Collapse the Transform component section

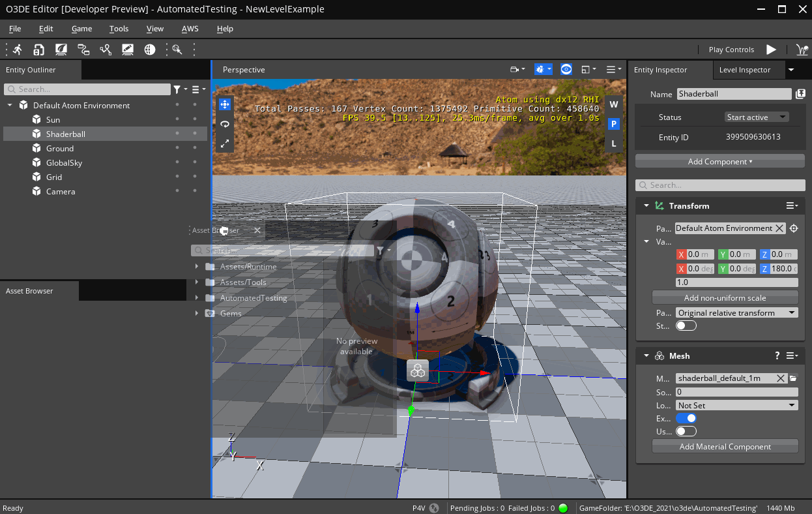coord(646,205)
